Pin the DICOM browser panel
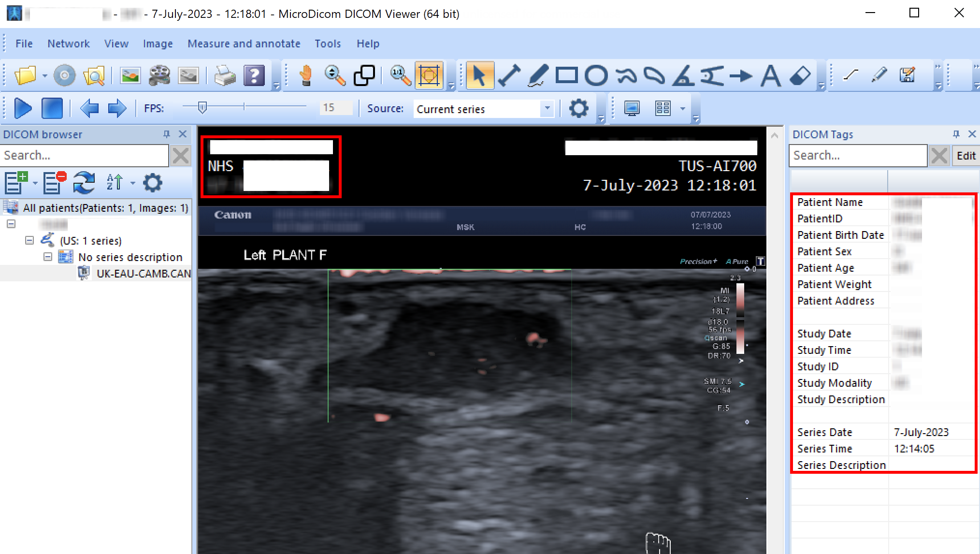The image size is (980, 554). click(x=167, y=134)
